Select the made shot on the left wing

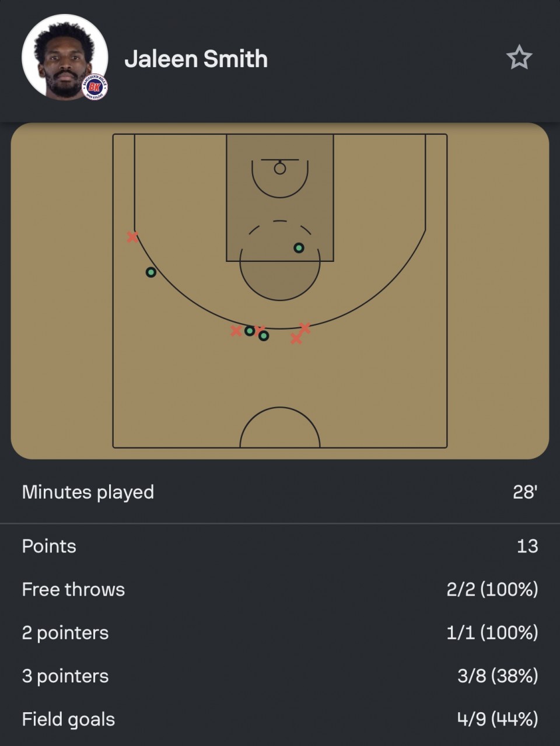tap(150, 272)
